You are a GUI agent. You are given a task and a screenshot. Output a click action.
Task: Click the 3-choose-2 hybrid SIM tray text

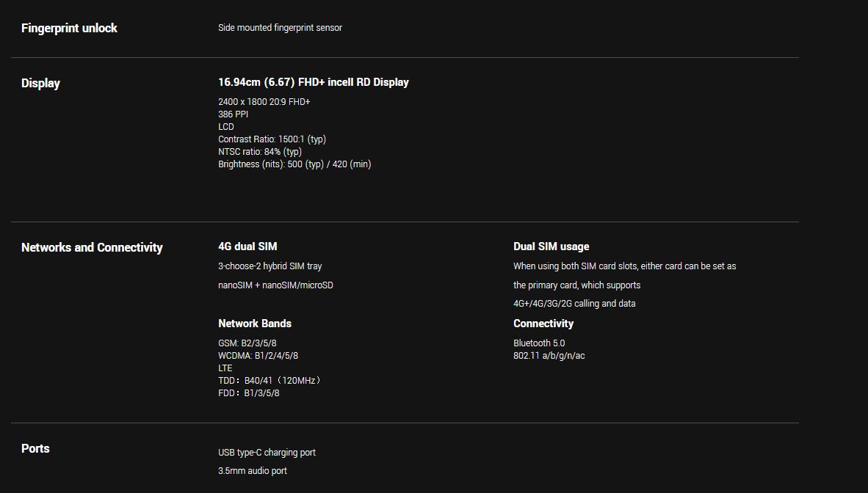tap(270, 266)
